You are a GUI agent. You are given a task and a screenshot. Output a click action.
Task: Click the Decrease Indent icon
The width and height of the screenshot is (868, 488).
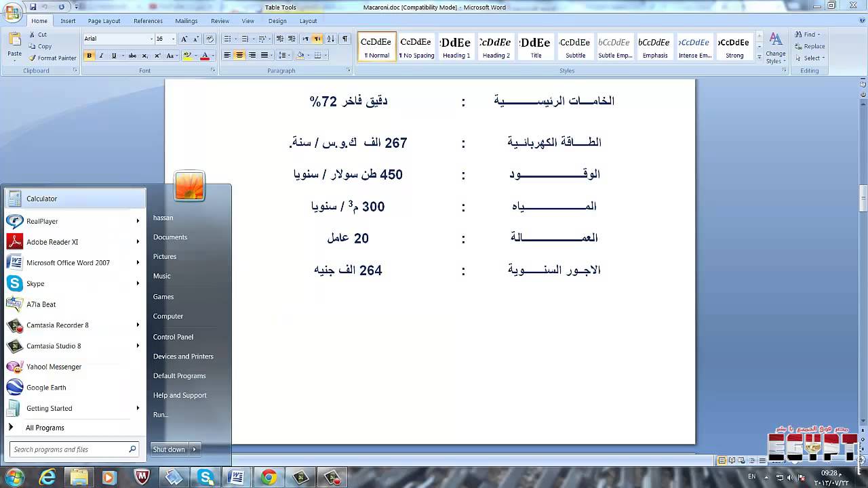tap(279, 39)
